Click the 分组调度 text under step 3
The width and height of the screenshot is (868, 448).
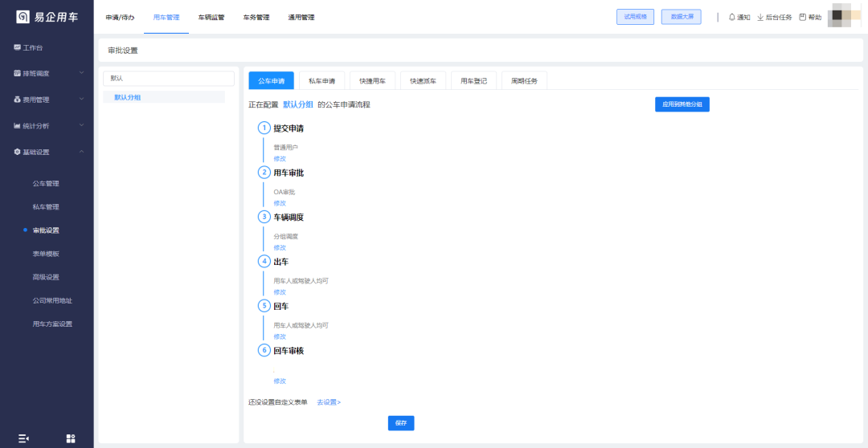coord(285,237)
